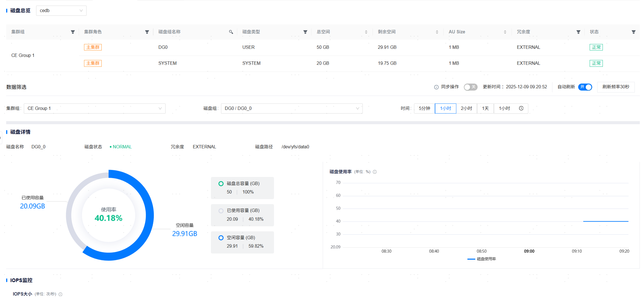Enable the 同步操作 switch
644x302 pixels.
(x=470, y=87)
